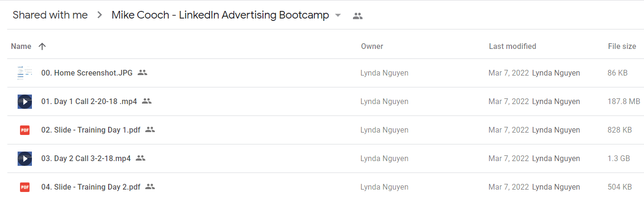Click the shared icon beside Day 1 Call mp4
The width and height of the screenshot is (644, 201).
[x=147, y=101]
